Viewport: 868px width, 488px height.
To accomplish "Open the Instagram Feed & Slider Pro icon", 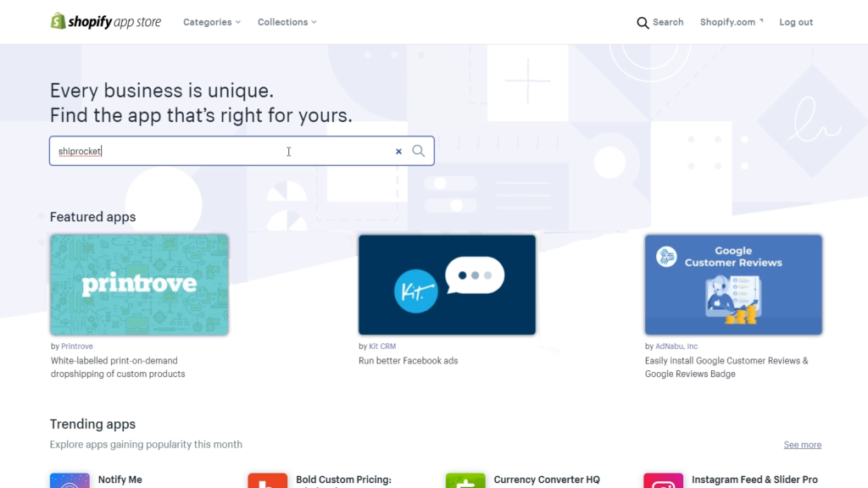I will pyautogui.click(x=663, y=480).
